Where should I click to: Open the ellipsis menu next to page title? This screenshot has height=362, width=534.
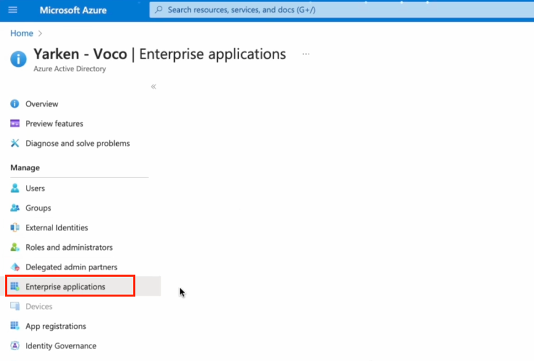306,54
